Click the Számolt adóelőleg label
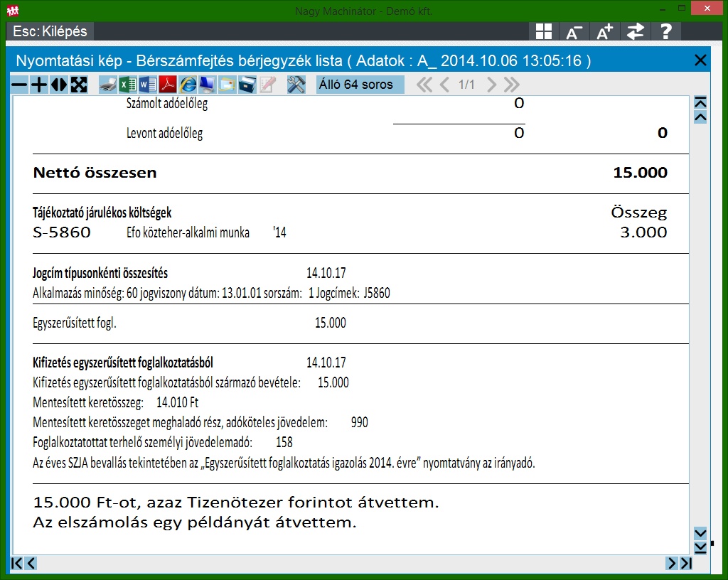Viewport: 728px width, 580px height. 166,104
